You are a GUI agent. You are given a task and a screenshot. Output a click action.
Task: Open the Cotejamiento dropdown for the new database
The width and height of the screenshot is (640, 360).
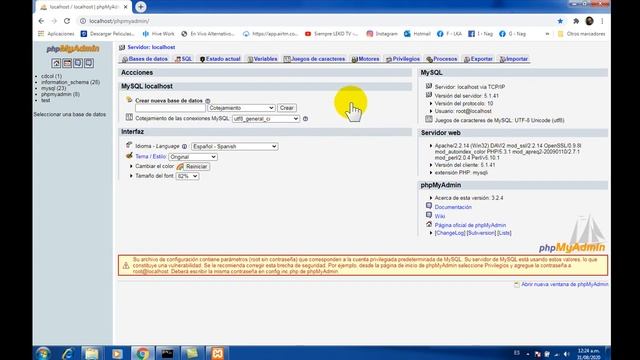click(241, 108)
